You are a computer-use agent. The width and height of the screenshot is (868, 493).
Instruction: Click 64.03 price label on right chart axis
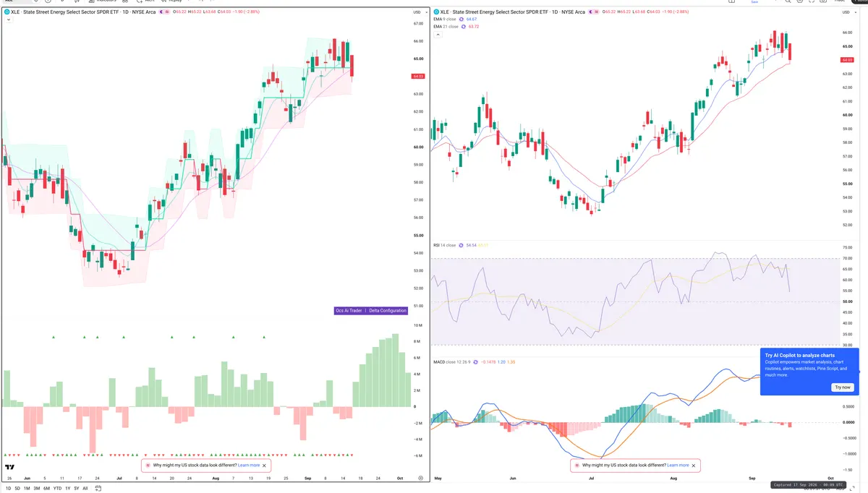pos(848,60)
